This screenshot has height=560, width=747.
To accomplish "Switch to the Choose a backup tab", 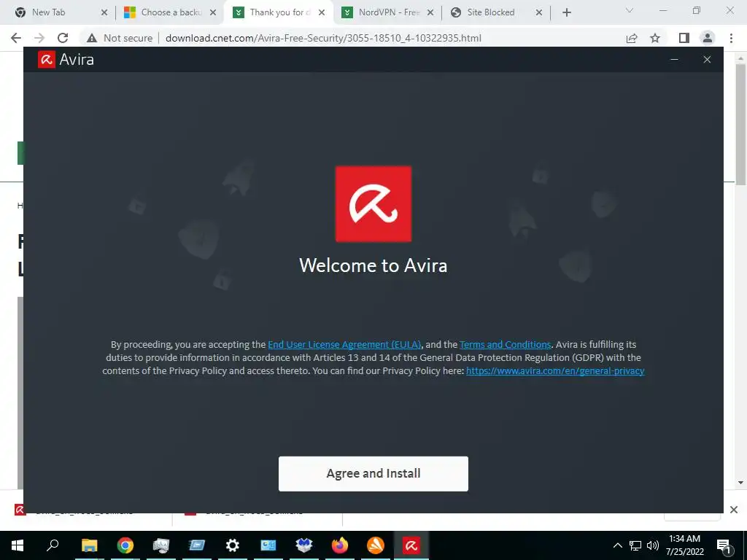I will [171, 12].
